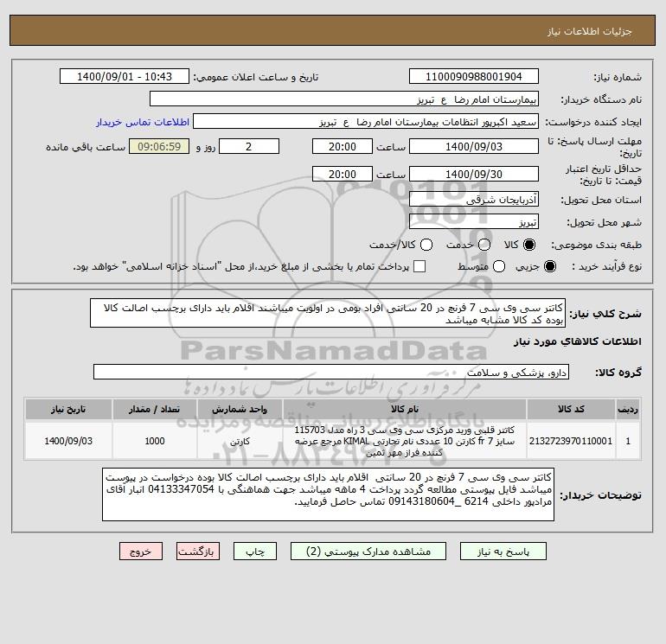The height and width of the screenshot is (644, 666).
Task: Click the جزئیات اطلاعات نیاز header title
Action: pos(590,31)
